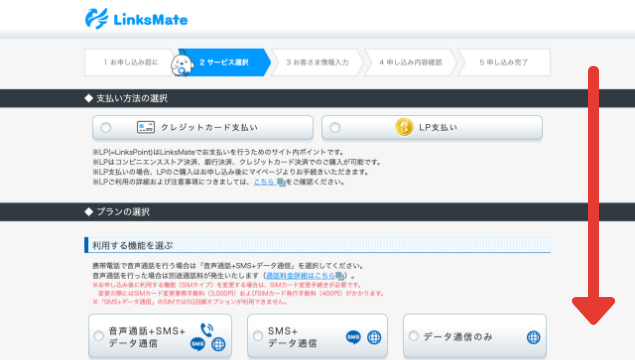Click the globe icon on SMS+データ通信 card
Viewport: 635px width, 360px height.
374,337
